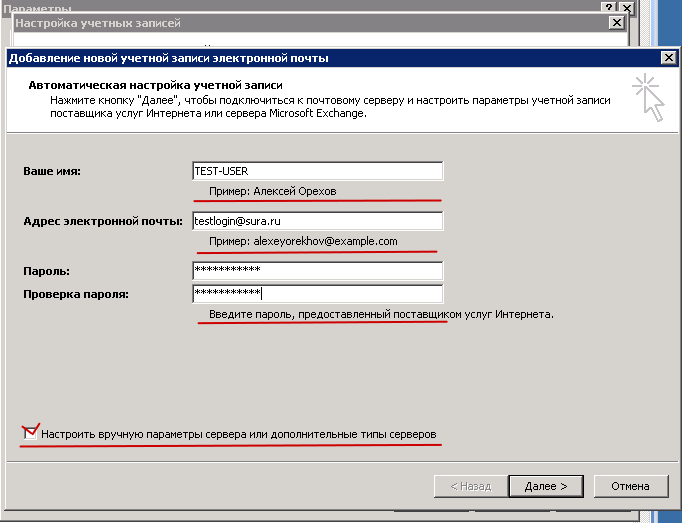The height and width of the screenshot is (523, 682).
Task: Focus the Ваше имя field with TEST-USER
Action: pyautogui.click(x=316, y=171)
